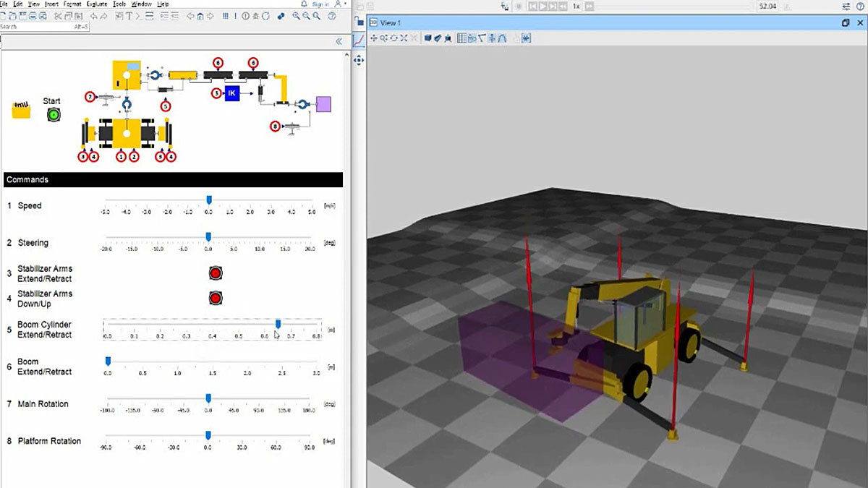
Task: Click the yellow FMU folder component
Action: click(x=22, y=111)
